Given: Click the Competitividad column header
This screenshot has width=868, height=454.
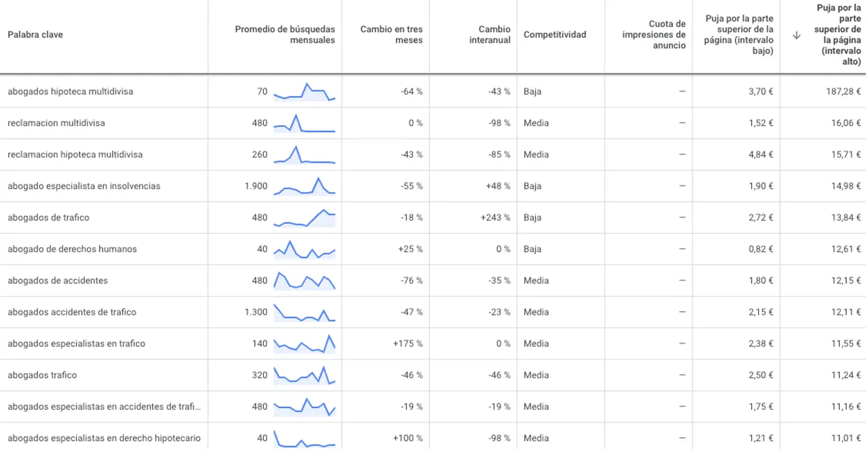Looking at the screenshot, I should (555, 35).
